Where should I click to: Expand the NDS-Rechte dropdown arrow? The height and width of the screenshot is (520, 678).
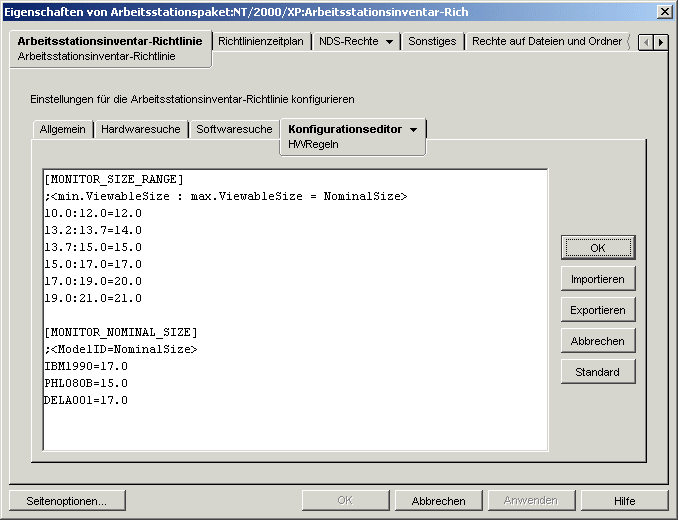click(x=389, y=42)
